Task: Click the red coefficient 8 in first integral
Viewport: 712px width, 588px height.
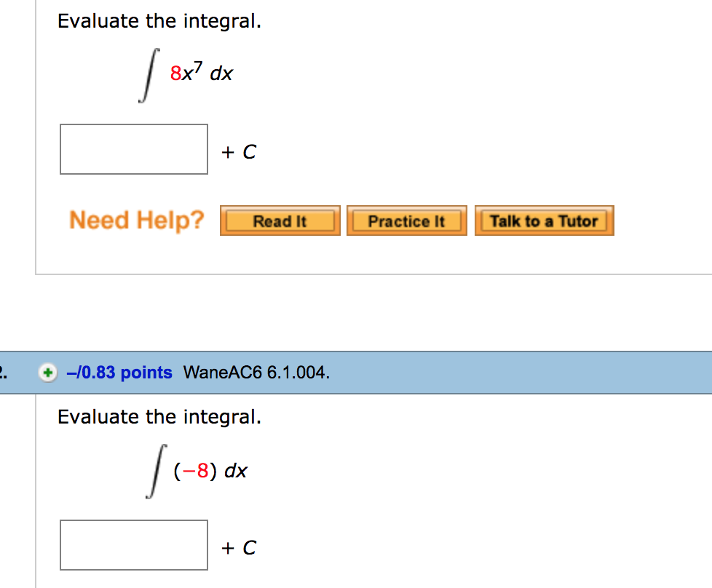Action: (x=175, y=73)
